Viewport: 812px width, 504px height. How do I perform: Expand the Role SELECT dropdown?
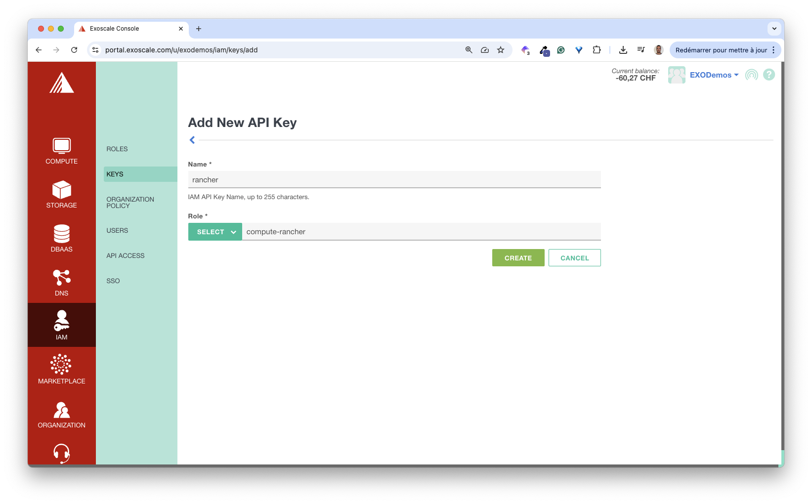pyautogui.click(x=215, y=232)
